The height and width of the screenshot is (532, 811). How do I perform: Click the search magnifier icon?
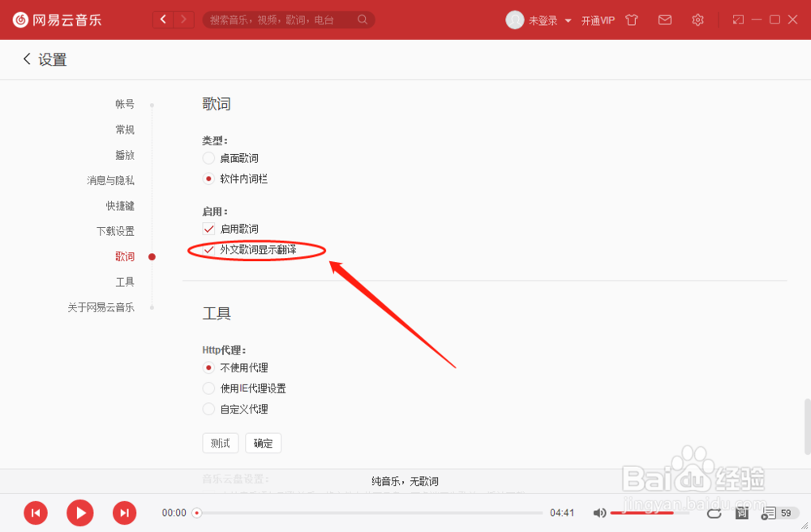tap(363, 19)
